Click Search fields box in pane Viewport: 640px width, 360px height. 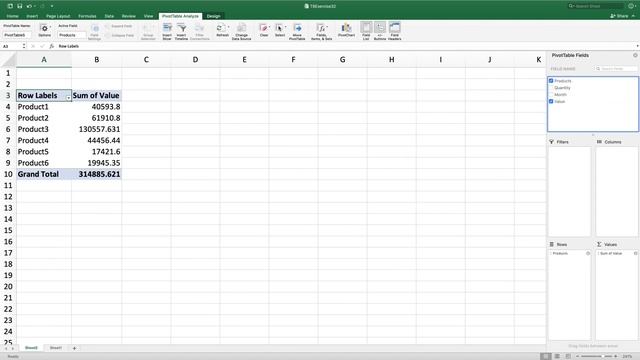(616, 69)
